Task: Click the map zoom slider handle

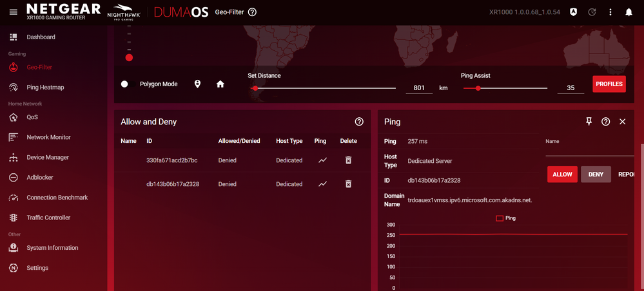Action: pos(129,57)
